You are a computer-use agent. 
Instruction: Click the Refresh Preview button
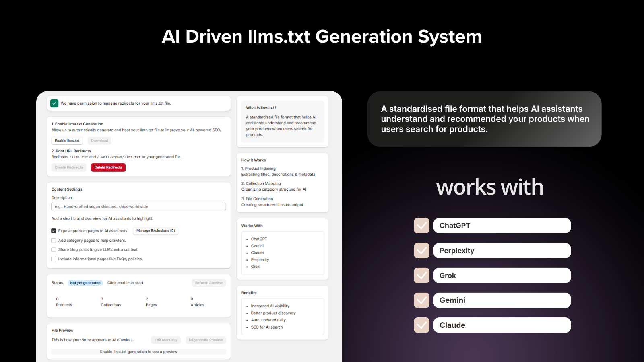point(209,283)
